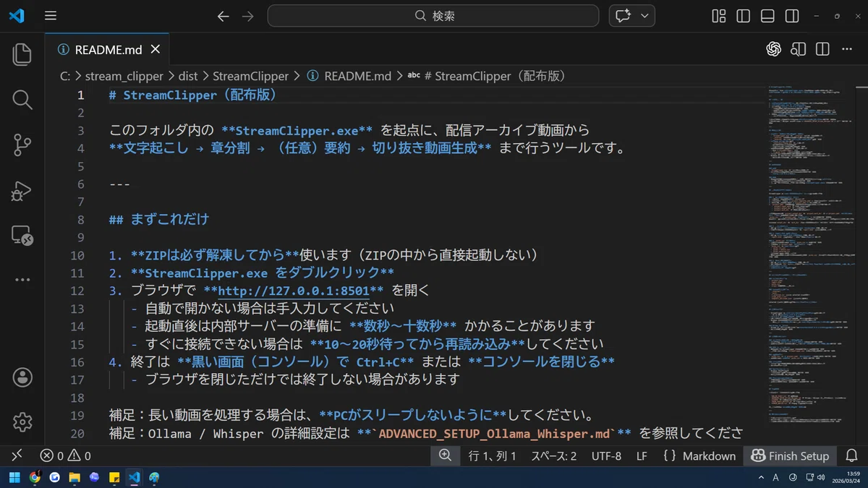Open the http://127.0.0.1:8501 link
868x488 pixels.
(294, 291)
